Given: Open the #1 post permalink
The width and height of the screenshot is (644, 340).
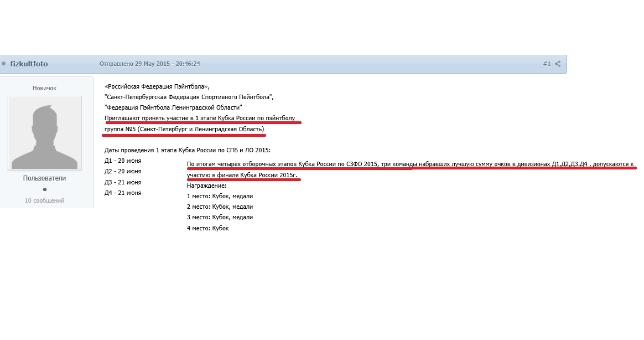Looking at the screenshot, I should pos(547,64).
